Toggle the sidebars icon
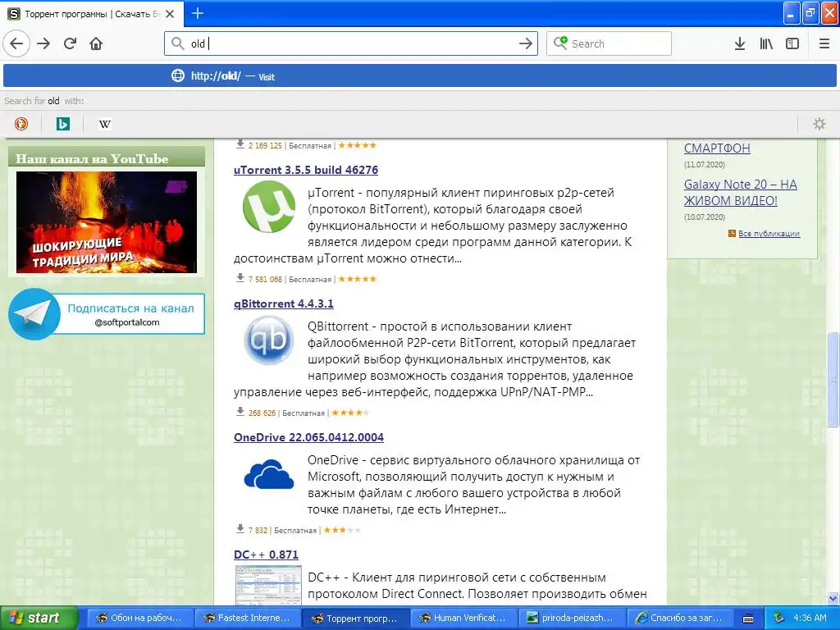Viewport: 840px width, 630px height. [x=792, y=43]
